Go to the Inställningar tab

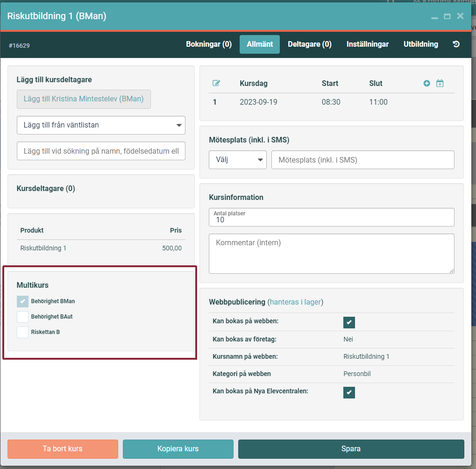click(x=367, y=44)
